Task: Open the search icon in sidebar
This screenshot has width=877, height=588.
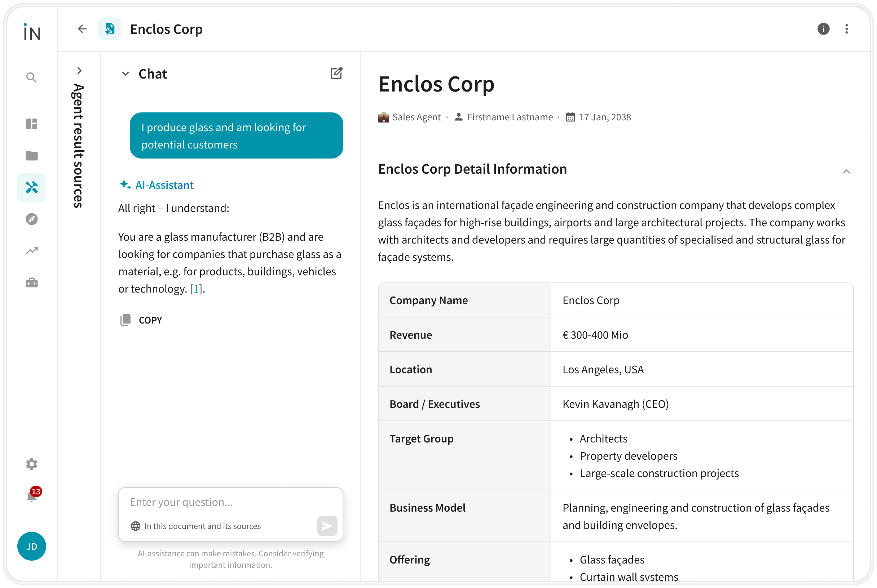Action: point(31,77)
